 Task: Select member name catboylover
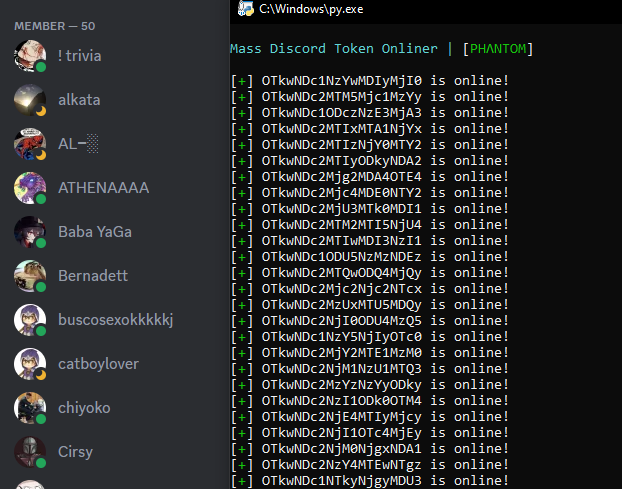98,364
